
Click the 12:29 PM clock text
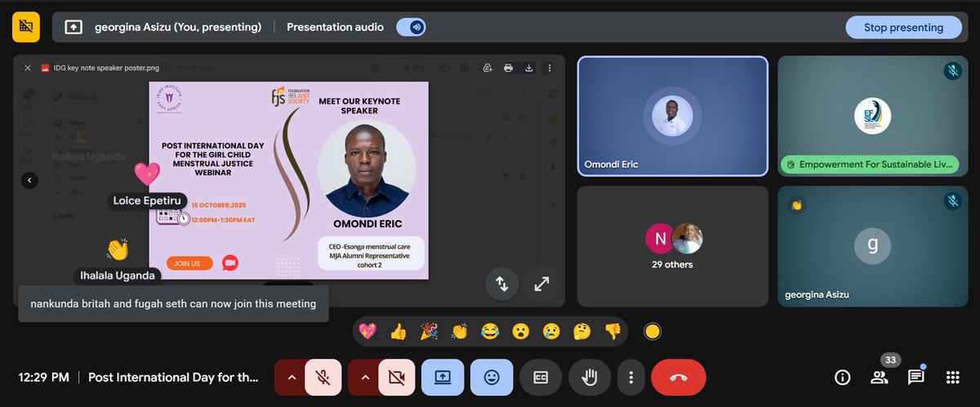coord(44,378)
